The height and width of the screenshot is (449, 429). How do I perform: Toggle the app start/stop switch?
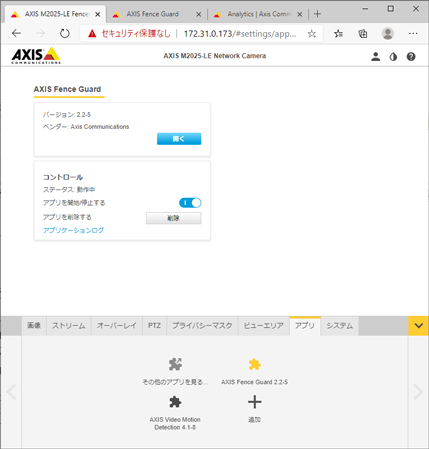(x=190, y=203)
